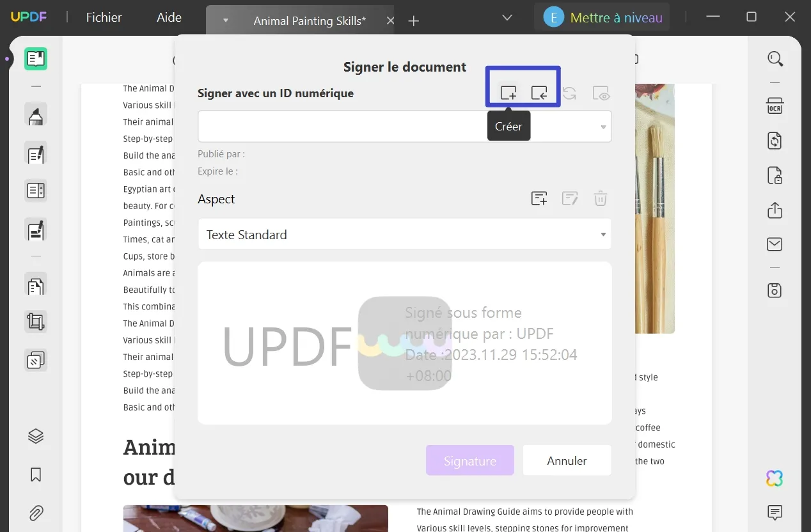Click the Signer avec un ID numérique heading
The image size is (811, 532).
click(x=276, y=93)
